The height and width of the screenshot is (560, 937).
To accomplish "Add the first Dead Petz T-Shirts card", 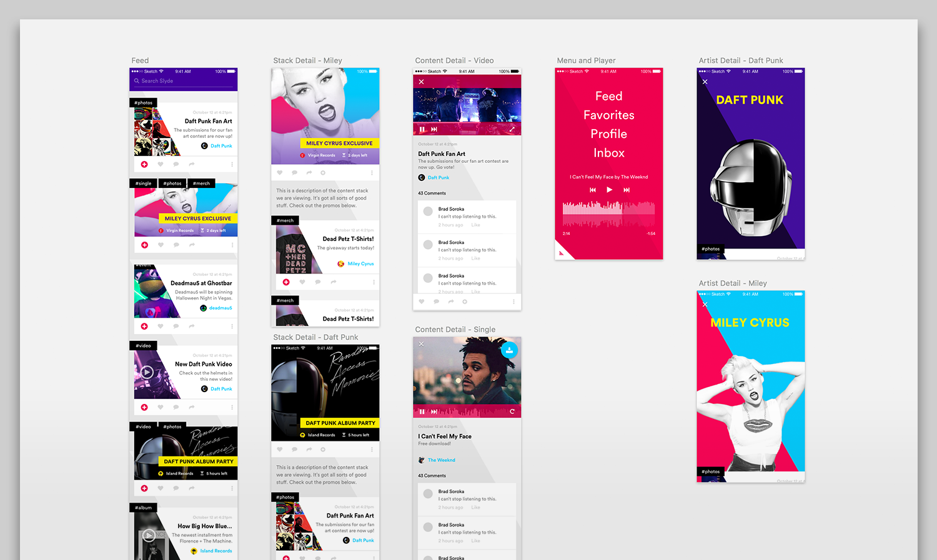I will (286, 282).
